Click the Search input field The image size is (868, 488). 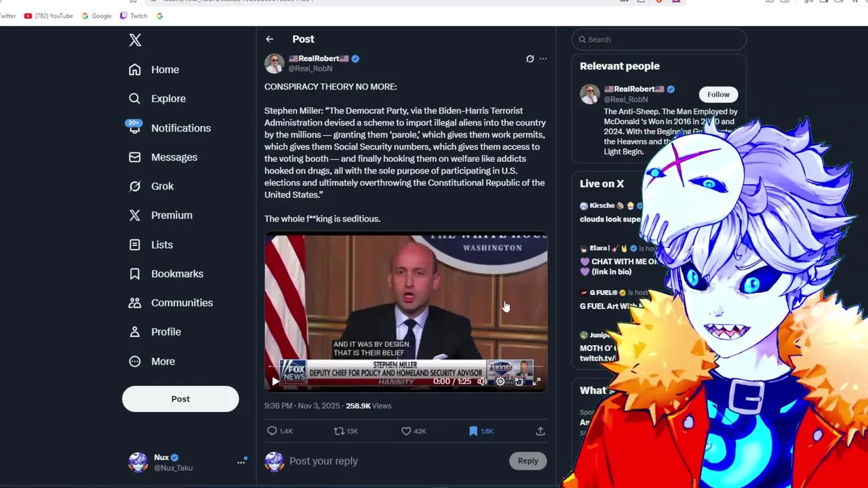659,39
